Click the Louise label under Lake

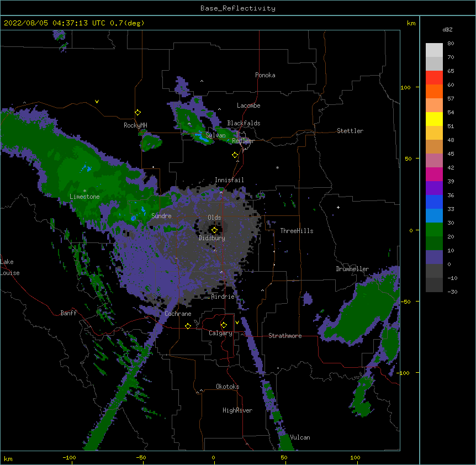tap(10, 273)
